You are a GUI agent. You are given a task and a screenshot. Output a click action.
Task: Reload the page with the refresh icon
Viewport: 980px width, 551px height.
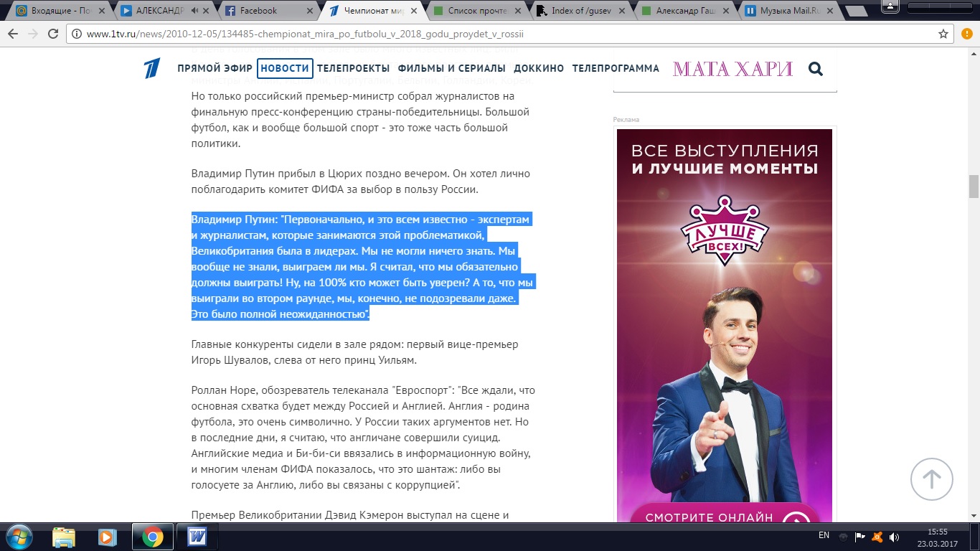(53, 34)
